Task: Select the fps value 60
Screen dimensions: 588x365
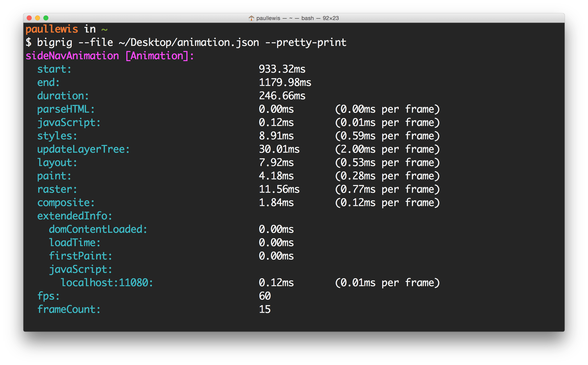Action: coord(265,296)
